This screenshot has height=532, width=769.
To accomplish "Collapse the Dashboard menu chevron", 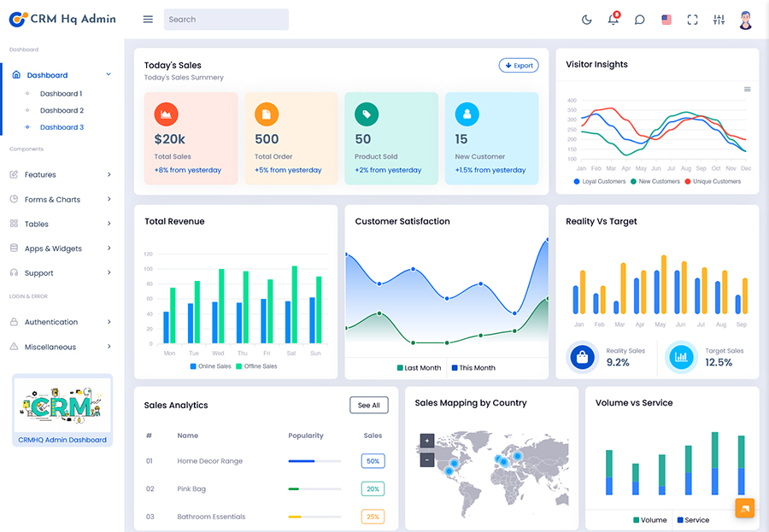I will point(109,74).
